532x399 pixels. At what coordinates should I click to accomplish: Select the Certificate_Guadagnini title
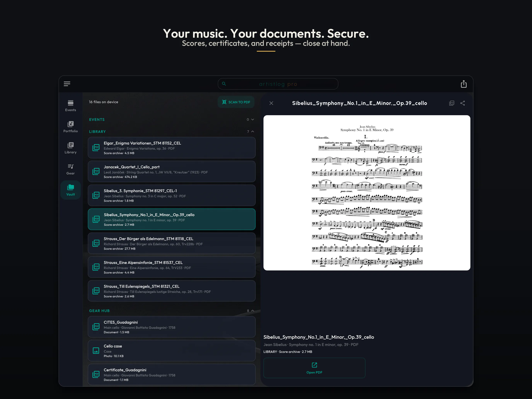pyautogui.click(x=125, y=370)
